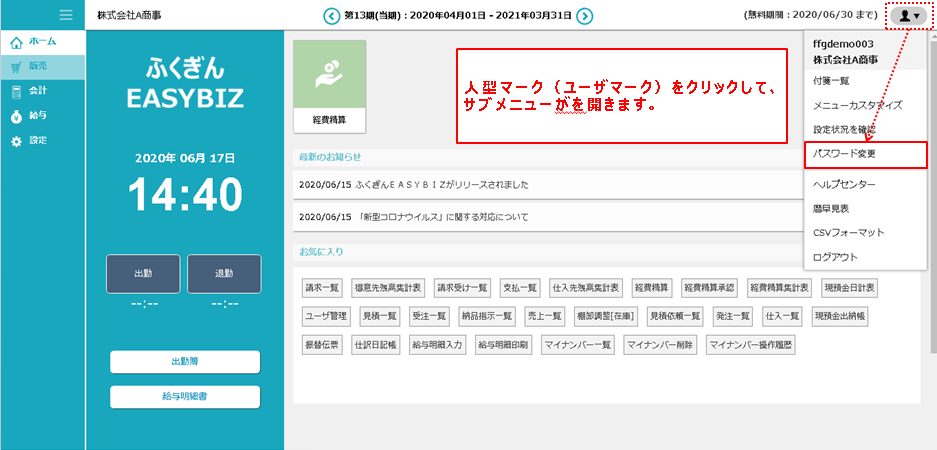
Task: Toggle the user account dropdown icon
Action: [909, 16]
